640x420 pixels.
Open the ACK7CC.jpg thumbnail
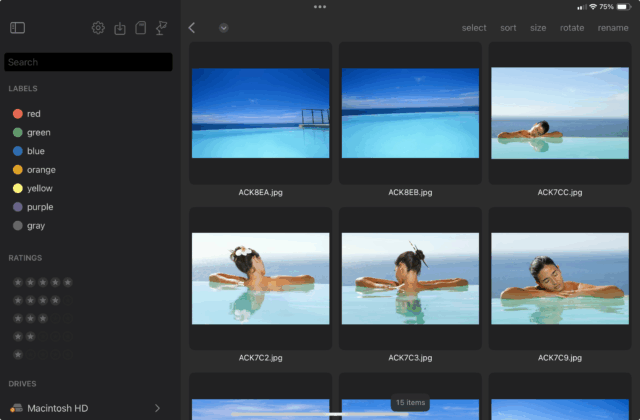pyautogui.click(x=559, y=113)
